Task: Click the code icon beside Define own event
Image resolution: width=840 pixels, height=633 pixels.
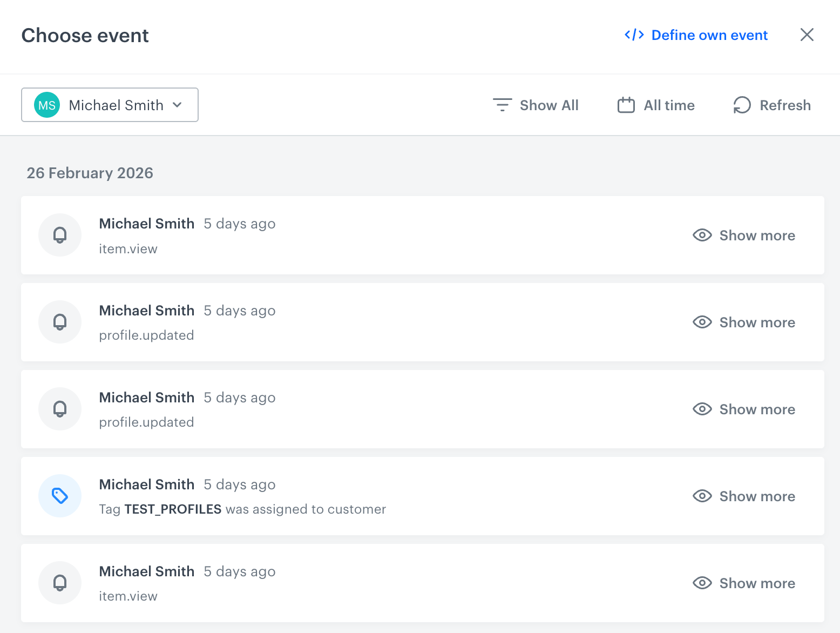Action: (634, 35)
